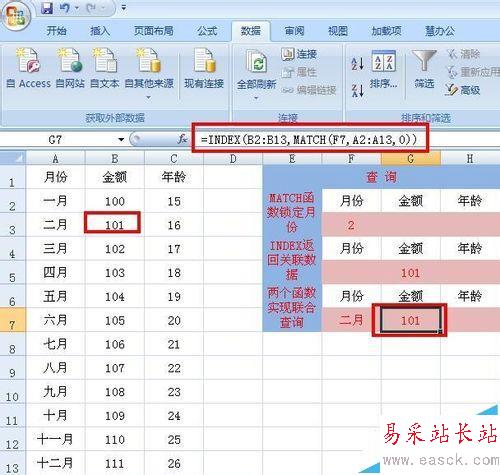The height and width of the screenshot is (475, 500).
Task: Select column G header
Action: [x=411, y=158]
